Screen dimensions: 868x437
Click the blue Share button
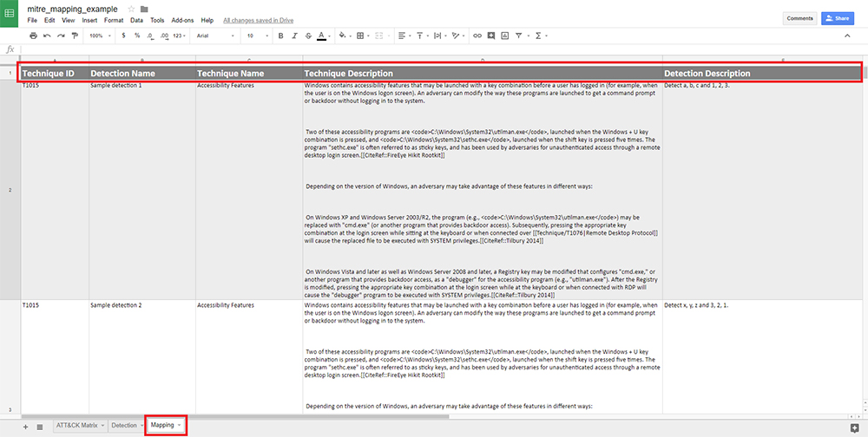837,18
